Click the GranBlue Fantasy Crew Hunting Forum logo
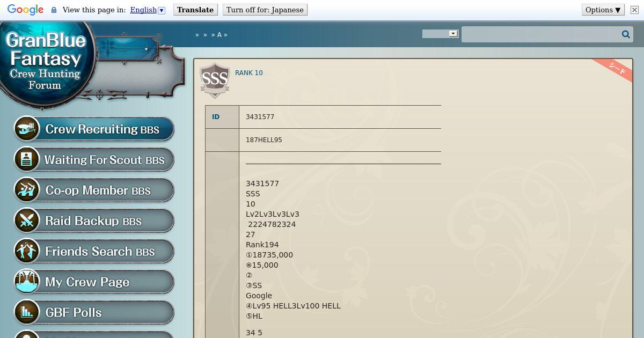644x338 pixels. (46, 62)
